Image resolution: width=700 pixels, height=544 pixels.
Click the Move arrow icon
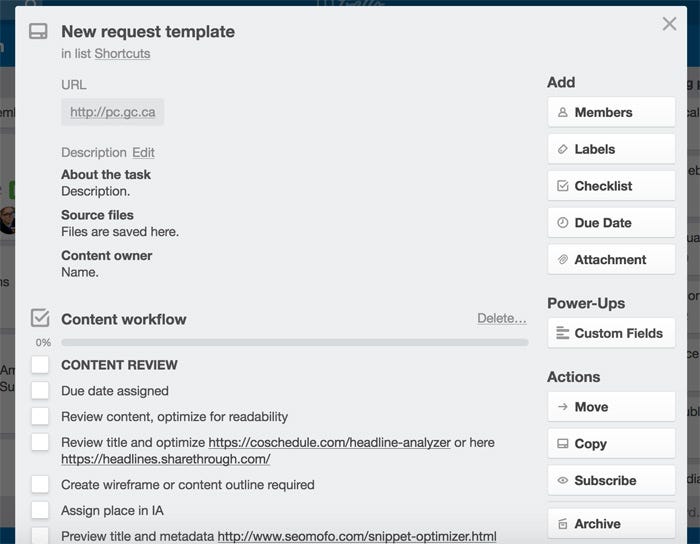[x=563, y=407]
